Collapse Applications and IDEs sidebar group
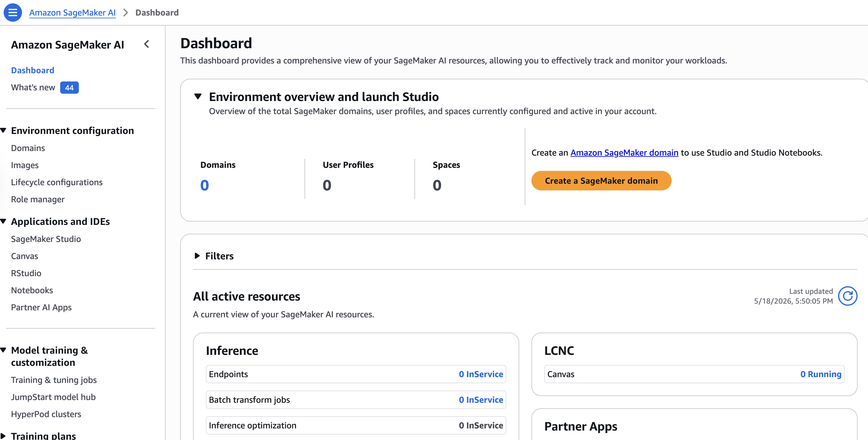This screenshot has width=868, height=440. pos(3,221)
